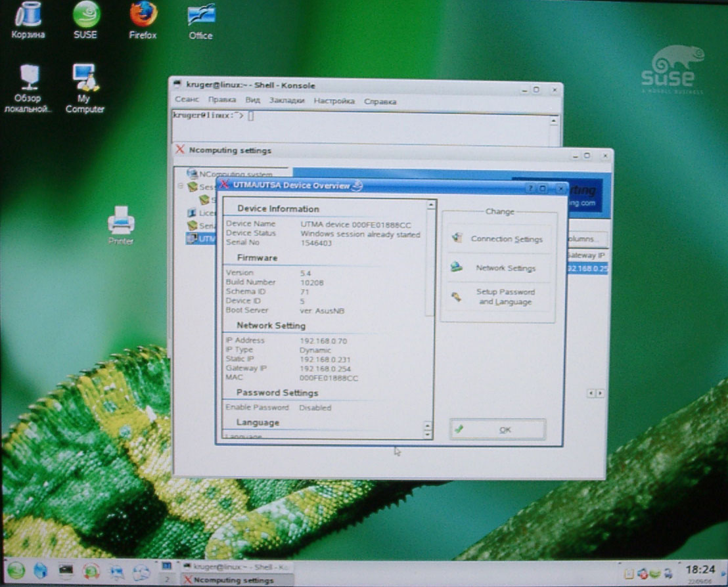Switch to Konsole via taskbar entry

[236, 567]
